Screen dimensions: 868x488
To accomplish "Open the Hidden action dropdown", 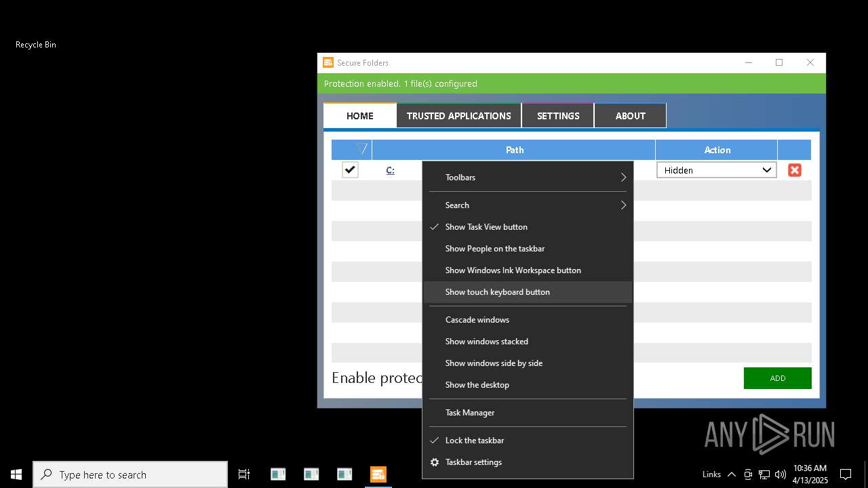I will [717, 170].
